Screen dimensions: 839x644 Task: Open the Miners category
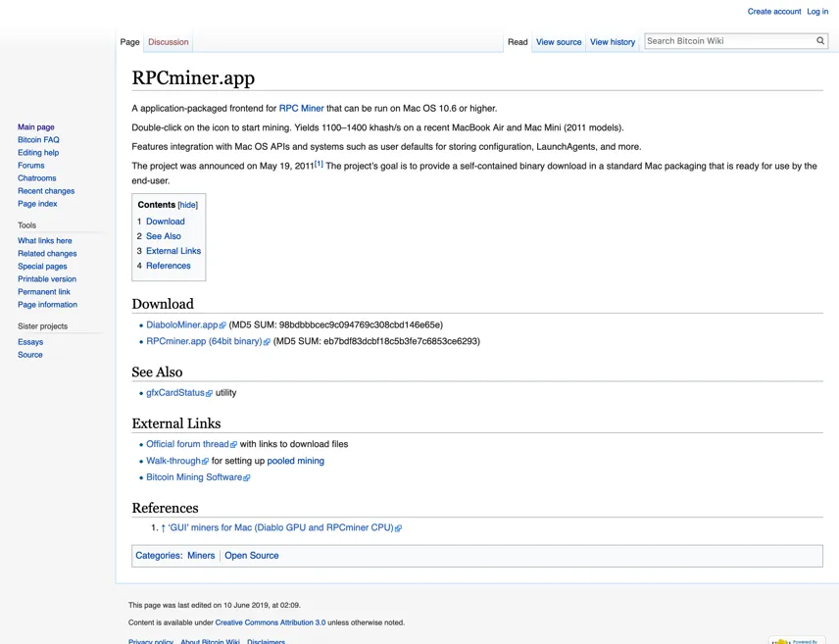[201, 556]
